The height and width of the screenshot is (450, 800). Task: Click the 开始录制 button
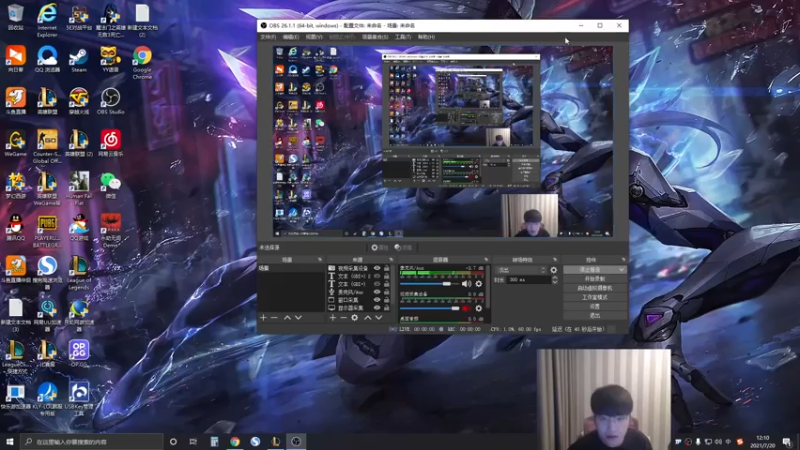[x=595, y=279]
